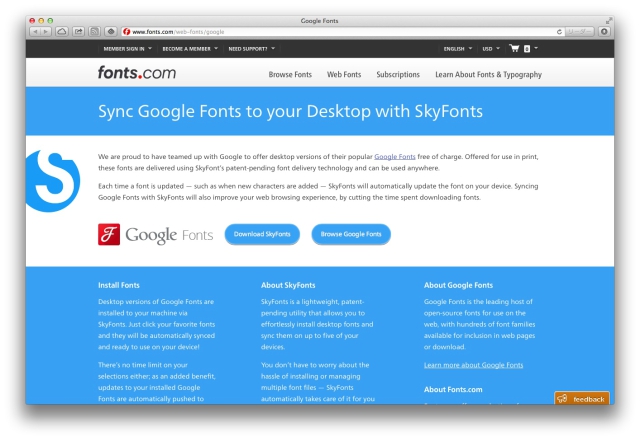
Task: Click the cart item count badge
Action: coord(527,49)
